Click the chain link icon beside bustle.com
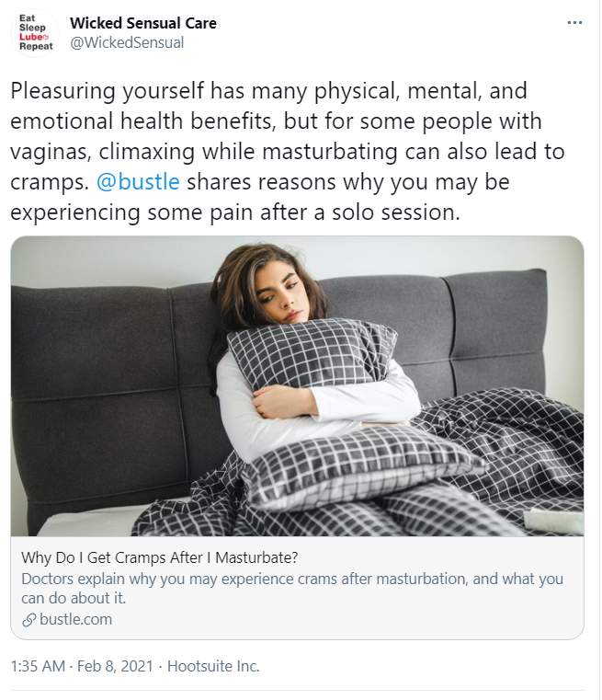Screen dimensions: 602x700 (x=28, y=620)
